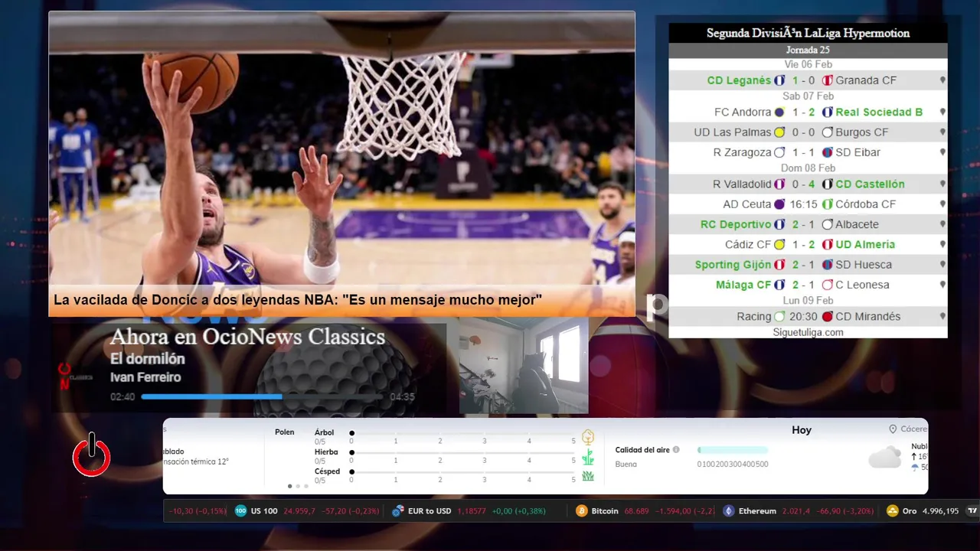Click the red power button icon

click(x=92, y=455)
